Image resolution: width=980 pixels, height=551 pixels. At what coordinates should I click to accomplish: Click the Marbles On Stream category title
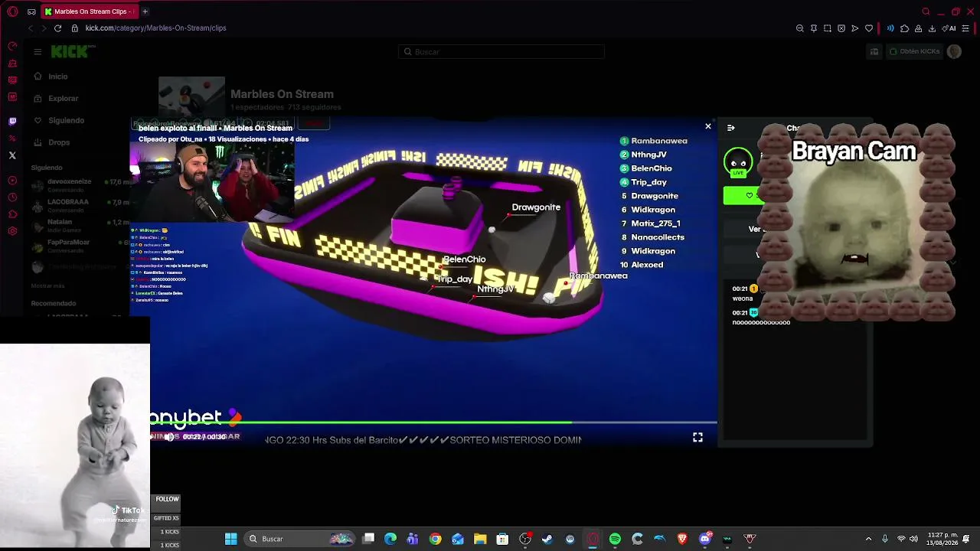pos(282,94)
